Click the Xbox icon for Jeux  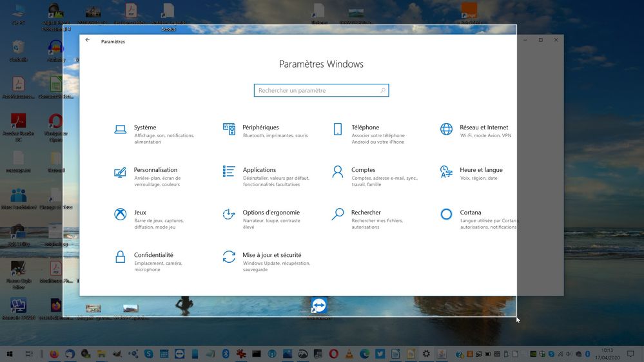(121, 214)
